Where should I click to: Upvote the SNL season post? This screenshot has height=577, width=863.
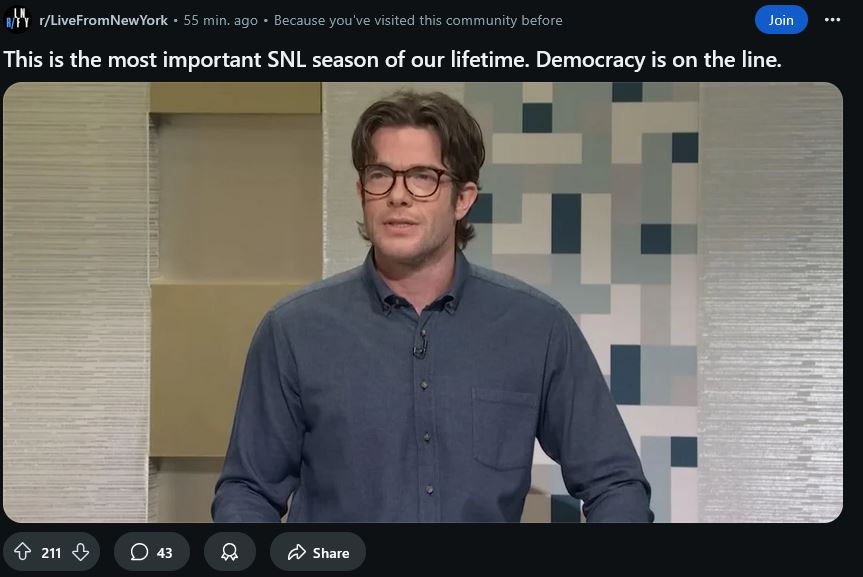point(23,552)
